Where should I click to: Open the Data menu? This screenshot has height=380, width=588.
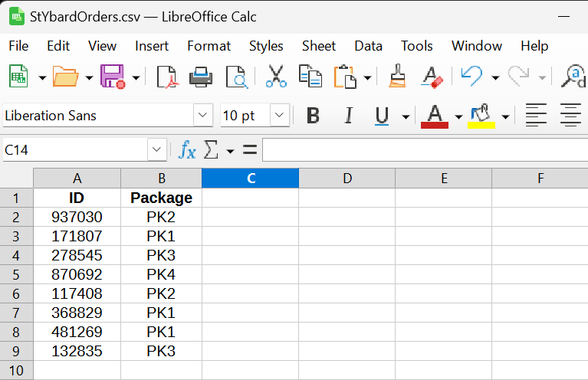point(368,46)
